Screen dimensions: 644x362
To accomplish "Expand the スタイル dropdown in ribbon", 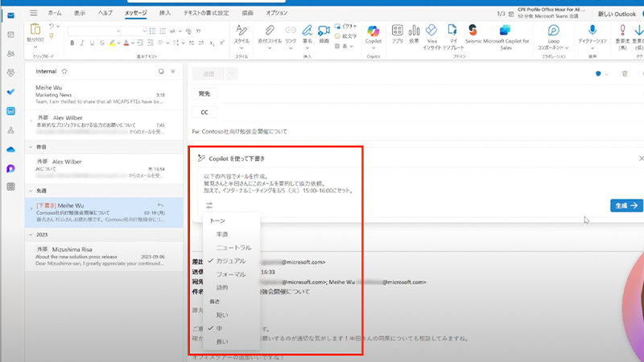I will (x=241, y=35).
